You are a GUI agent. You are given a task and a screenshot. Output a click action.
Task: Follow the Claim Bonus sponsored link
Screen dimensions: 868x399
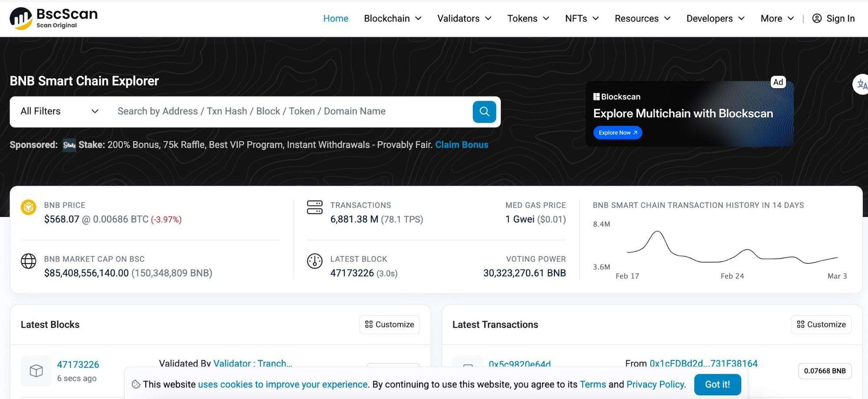[462, 145]
